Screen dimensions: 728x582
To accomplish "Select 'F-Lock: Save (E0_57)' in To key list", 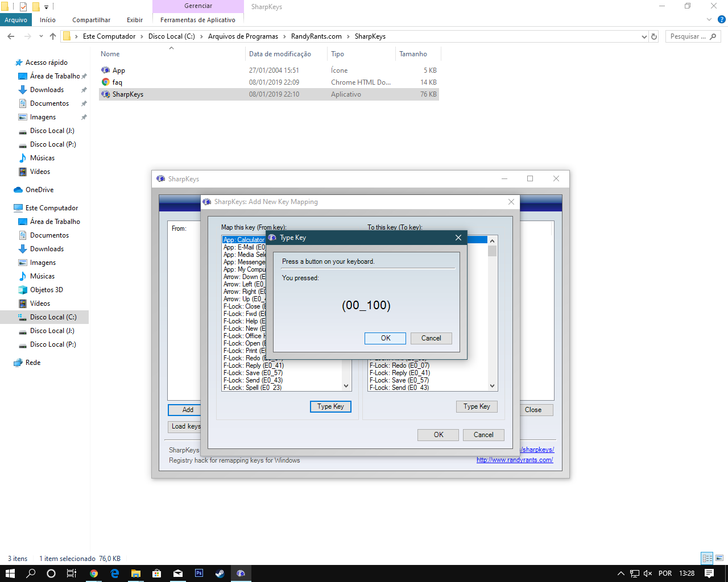I will click(399, 380).
